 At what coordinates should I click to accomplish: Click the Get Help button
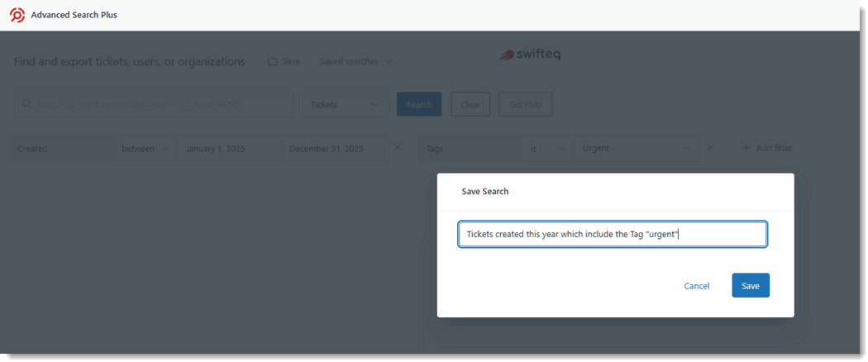[x=525, y=105]
